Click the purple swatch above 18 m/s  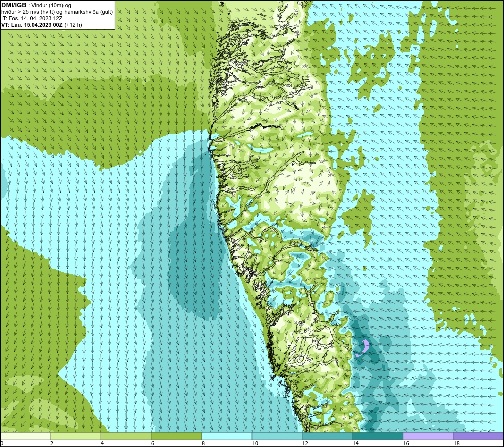(x=479, y=436)
